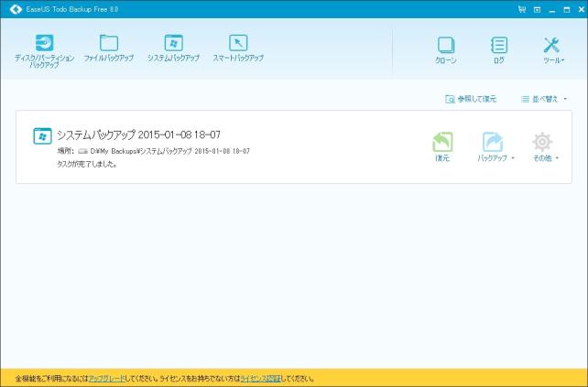
Task: Open Disk/Partition Backup (ディスク/パーティションバックアップ)
Action: [44, 51]
